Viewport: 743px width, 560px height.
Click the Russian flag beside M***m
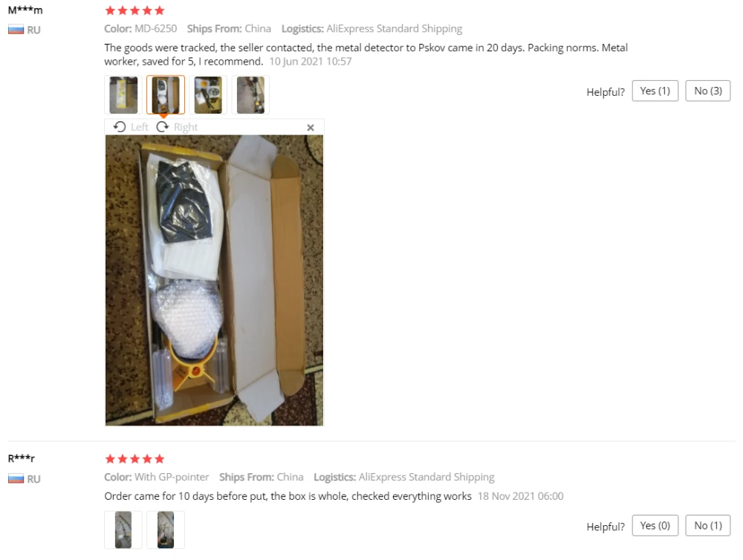(16, 30)
